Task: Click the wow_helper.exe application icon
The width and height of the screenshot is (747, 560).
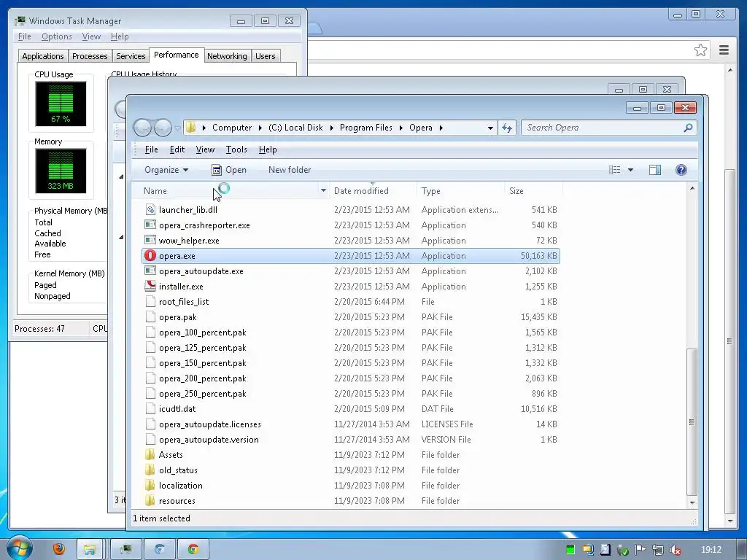Action: point(150,241)
